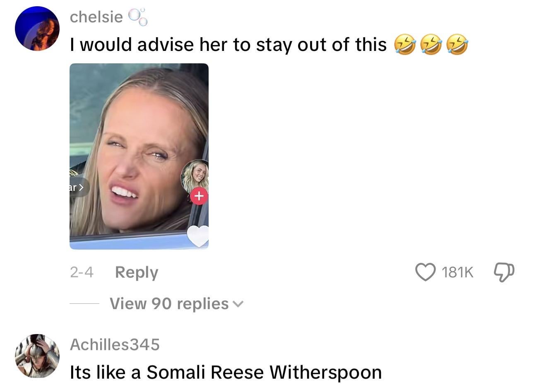This screenshot has height=392, width=534.
Task: Expand the chevron next to View 90 replies
Action: click(x=238, y=304)
